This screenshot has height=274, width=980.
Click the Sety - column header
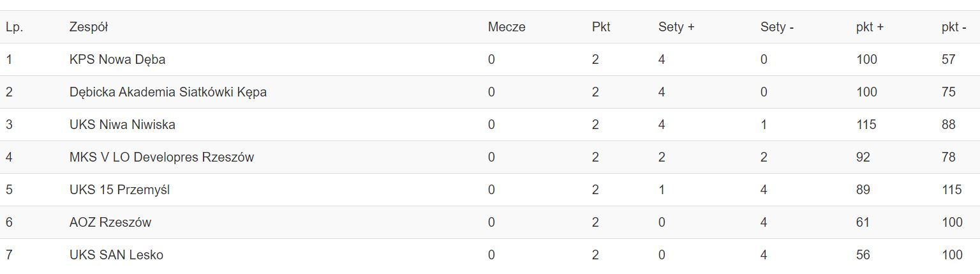(x=776, y=27)
